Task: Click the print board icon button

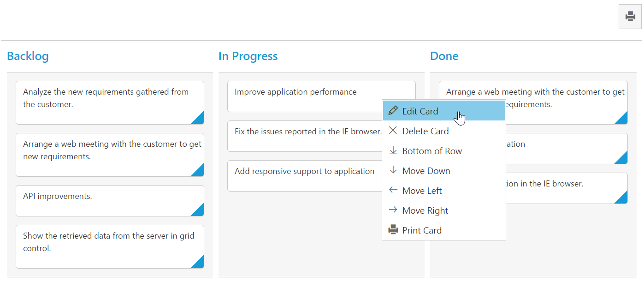Action: coord(630,17)
